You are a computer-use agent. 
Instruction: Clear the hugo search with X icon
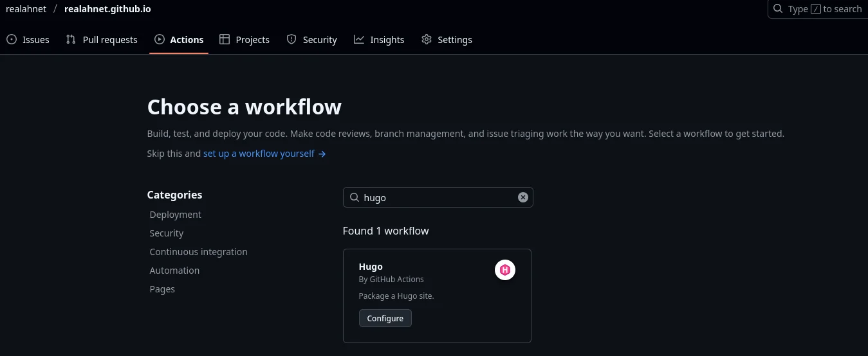523,197
